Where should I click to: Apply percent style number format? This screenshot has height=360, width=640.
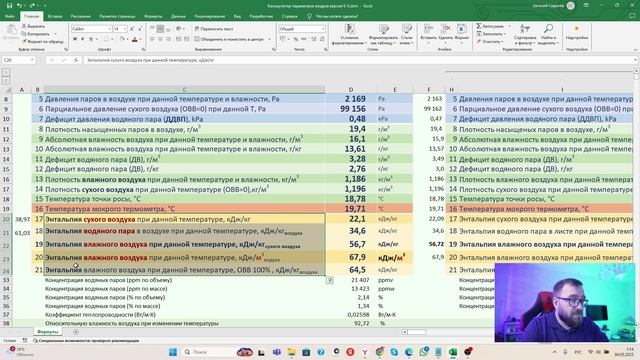pyautogui.click(x=296, y=39)
